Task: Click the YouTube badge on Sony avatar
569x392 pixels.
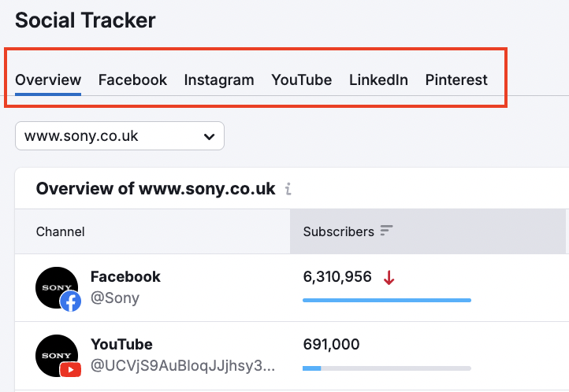Action: coord(71,368)
